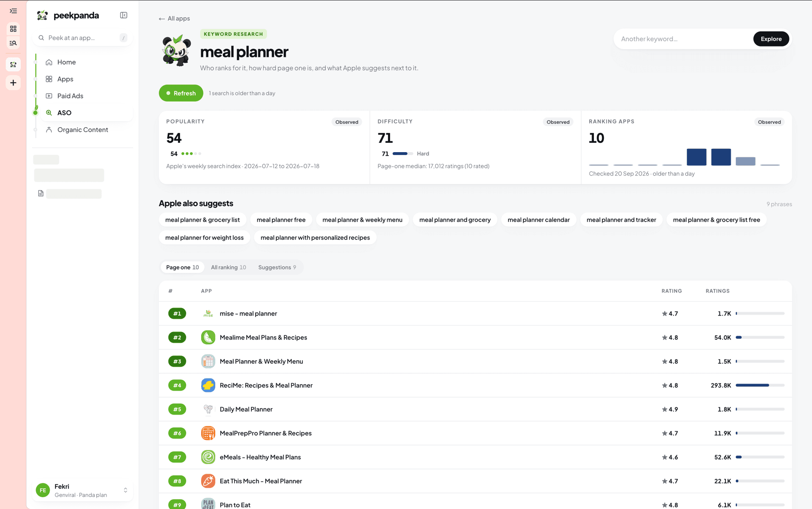This screenshot has height=509, width=812.
Task: Select 'meal planner with personalized recipes' chip
Action: pyautogui.click(x=315, y=238)
